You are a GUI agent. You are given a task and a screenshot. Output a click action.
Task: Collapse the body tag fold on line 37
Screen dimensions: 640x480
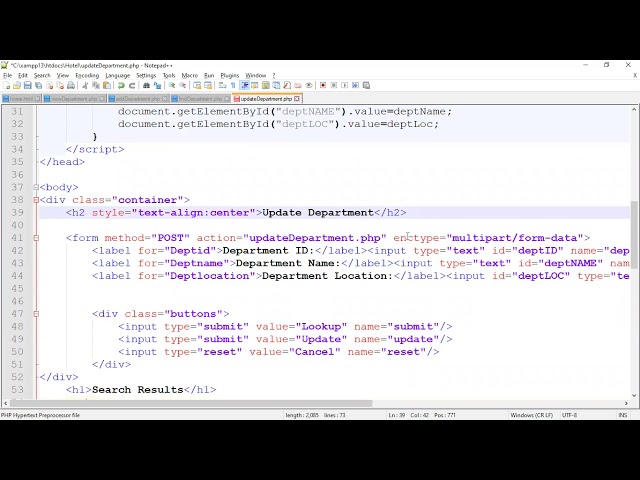(x=36, y=187)
